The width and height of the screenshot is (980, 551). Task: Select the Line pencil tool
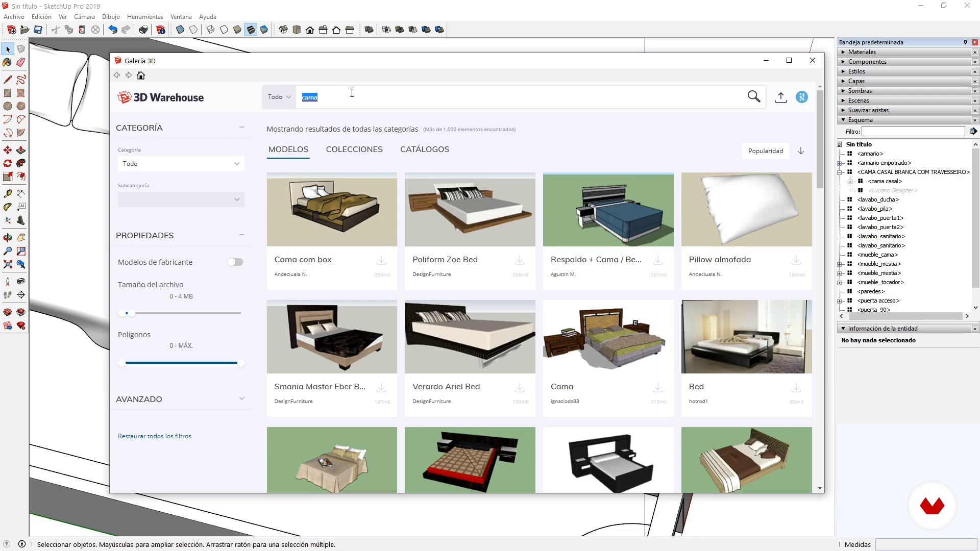[x=8, y=80]
